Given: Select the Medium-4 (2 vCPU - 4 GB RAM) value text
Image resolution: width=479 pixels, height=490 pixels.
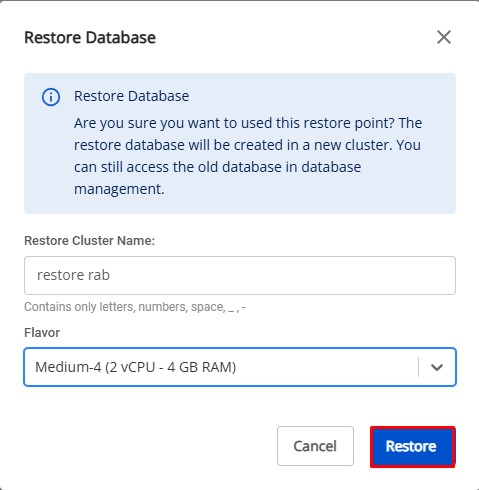Looking at the screenshot, I should pos(136,367).
